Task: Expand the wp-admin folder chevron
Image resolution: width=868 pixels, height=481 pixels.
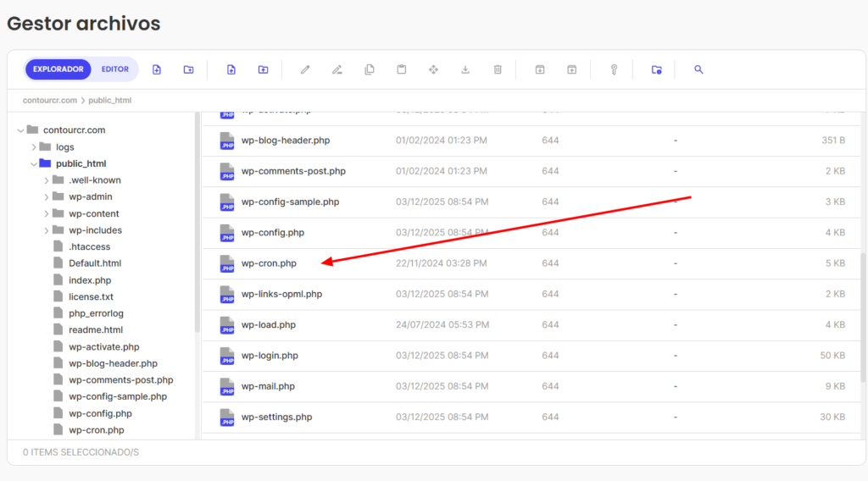Action: pyautogui.click(x=47, y=197)
